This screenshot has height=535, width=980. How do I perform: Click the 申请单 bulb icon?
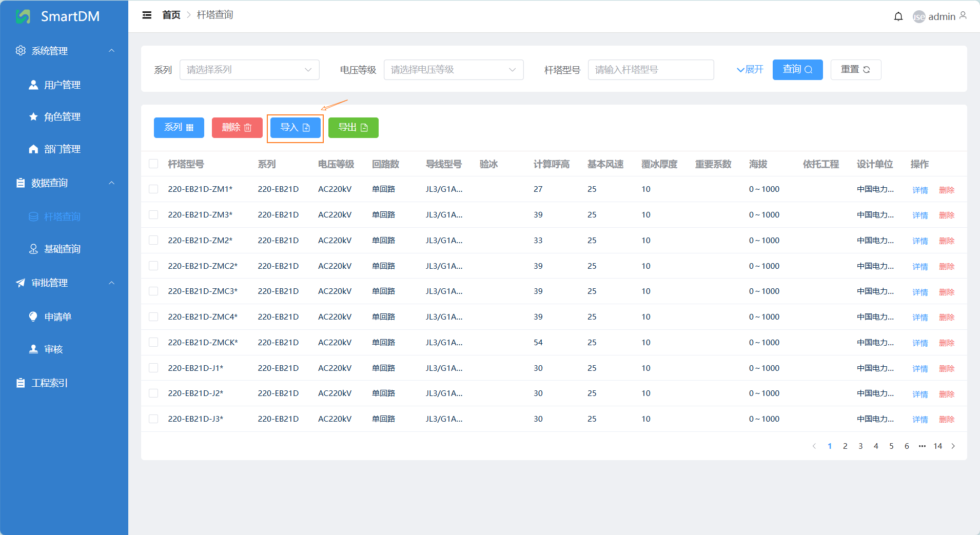[33, 316]
